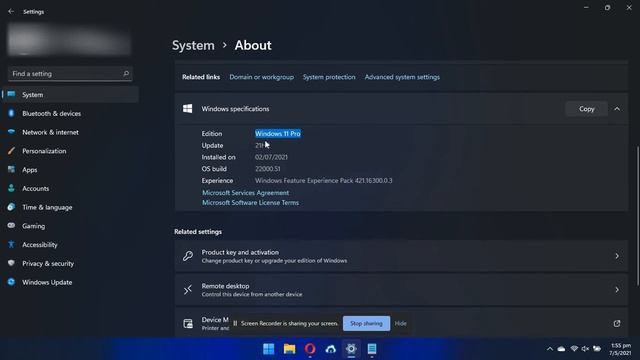Screen dimensions: 640x360
Task: Open the Wi-Fi network tray icon
Action: tap(574, 349)
